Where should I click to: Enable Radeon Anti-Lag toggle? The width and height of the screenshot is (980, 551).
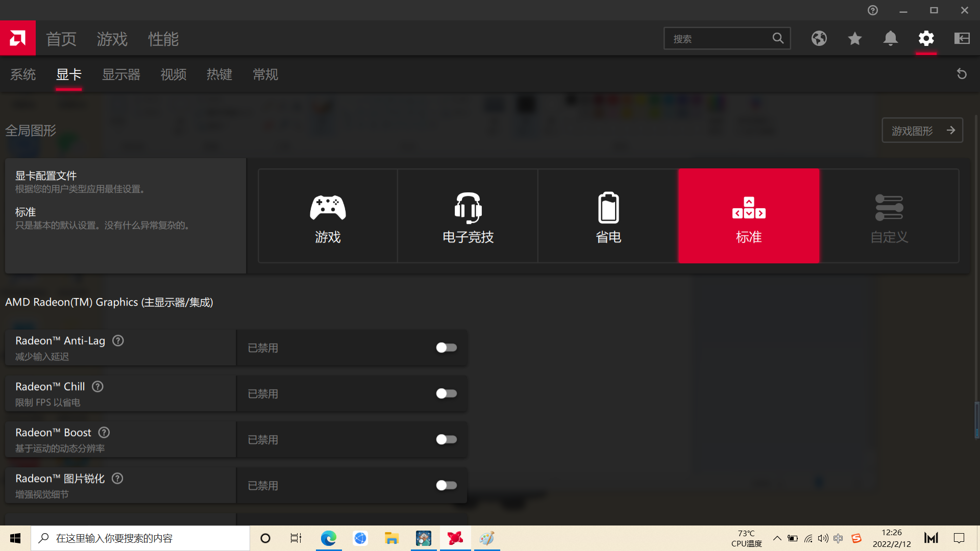[x=446, y=348]
